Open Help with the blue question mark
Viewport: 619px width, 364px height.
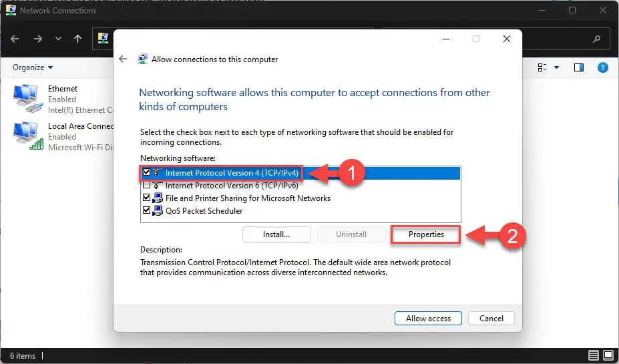[602, 67]
